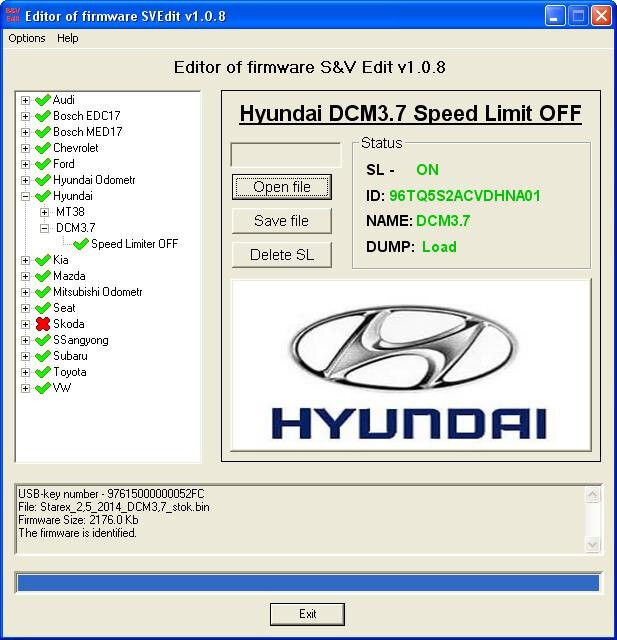Click the Firmware Size 2176.0 Kb line
Screen dimensions: 617x640
coord(78,520)
